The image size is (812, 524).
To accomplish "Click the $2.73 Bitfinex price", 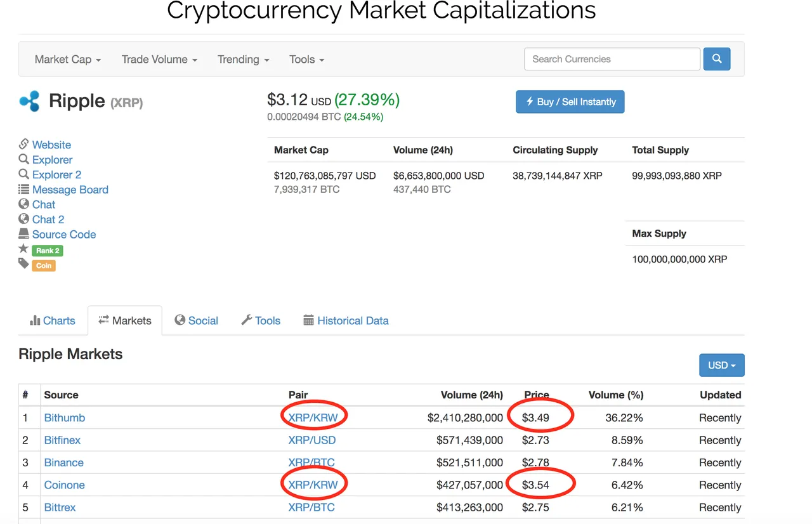I will click(x=535, y=440).
